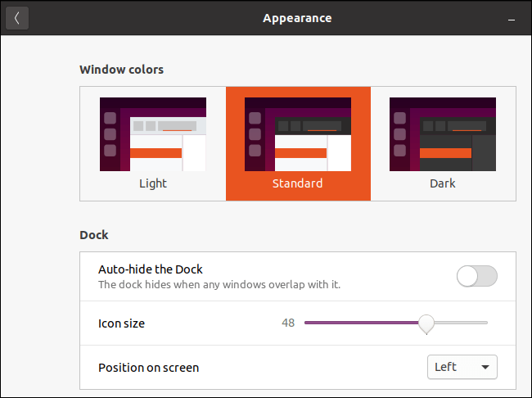
Task: Enable the Auto-hide the Dock switch
Action: [x=476, y=276]
